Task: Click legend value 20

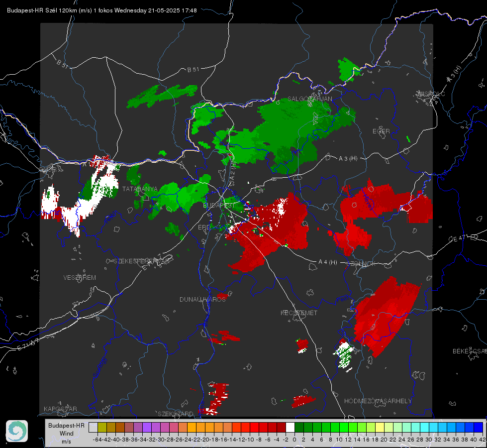Action: tap(384, 440)
